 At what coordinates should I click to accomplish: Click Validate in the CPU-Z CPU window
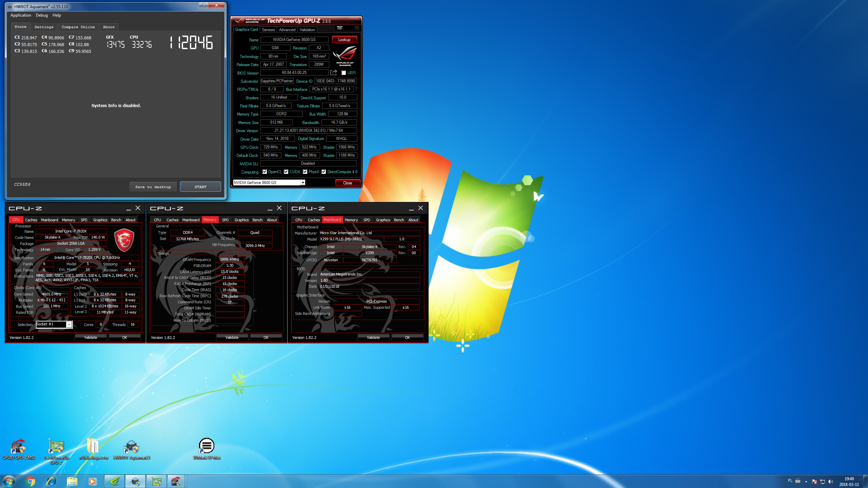point(91,338)
